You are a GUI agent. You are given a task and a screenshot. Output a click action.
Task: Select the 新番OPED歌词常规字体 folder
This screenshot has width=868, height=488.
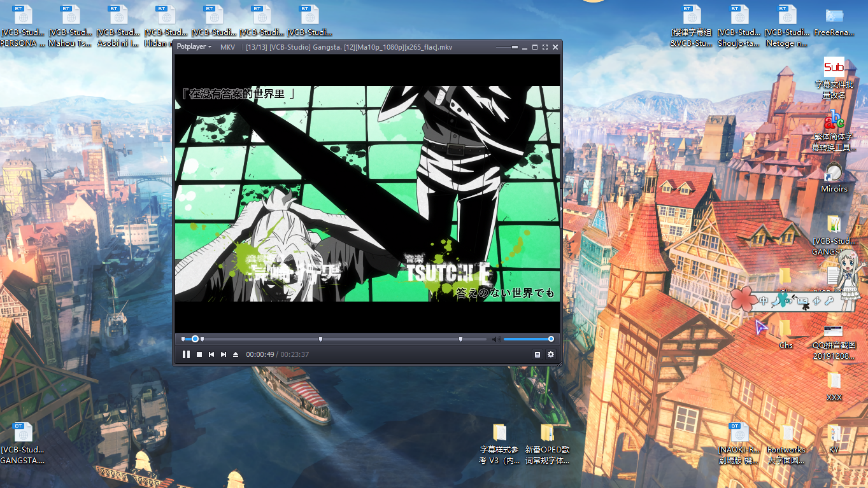[547, 443]
